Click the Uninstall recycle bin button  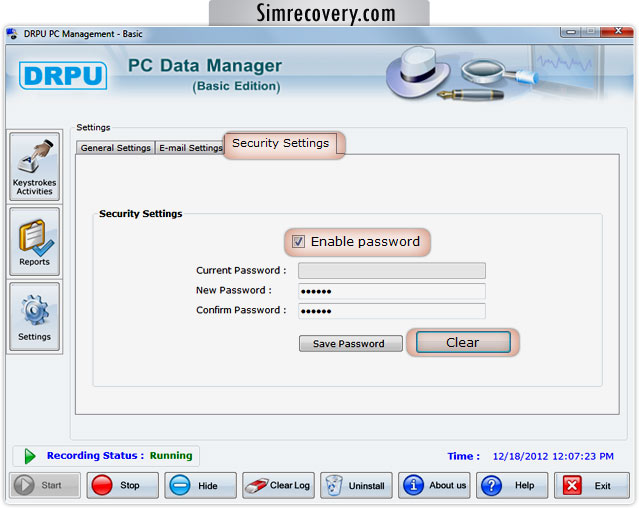[356, 485]
